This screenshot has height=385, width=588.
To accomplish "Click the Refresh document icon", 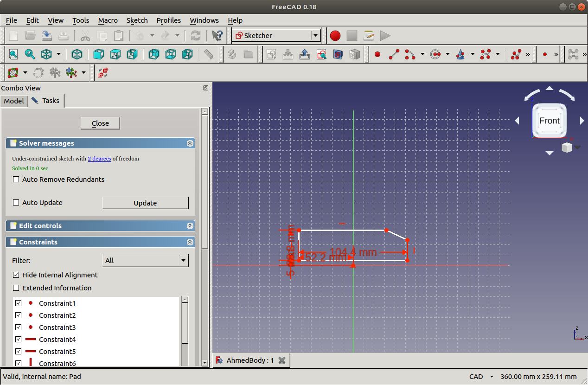I will pos(196,36).
